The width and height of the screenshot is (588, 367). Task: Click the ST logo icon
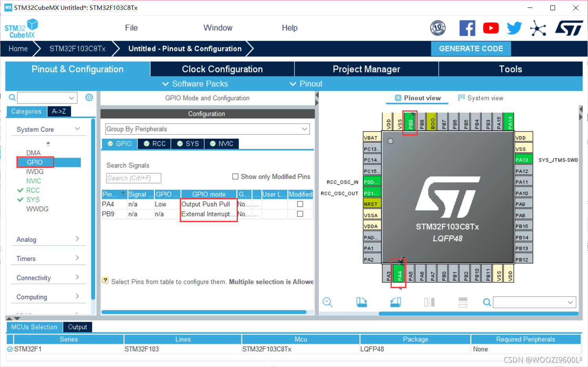point(569,28)
